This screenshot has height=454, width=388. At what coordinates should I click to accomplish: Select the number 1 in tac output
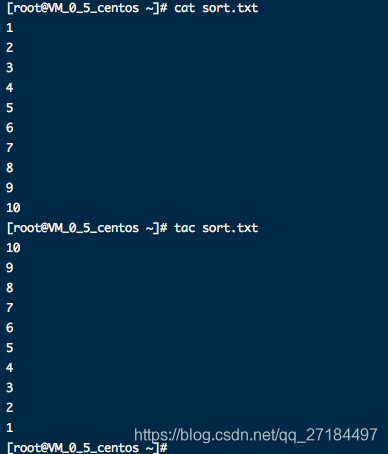[x=10, y=428]
